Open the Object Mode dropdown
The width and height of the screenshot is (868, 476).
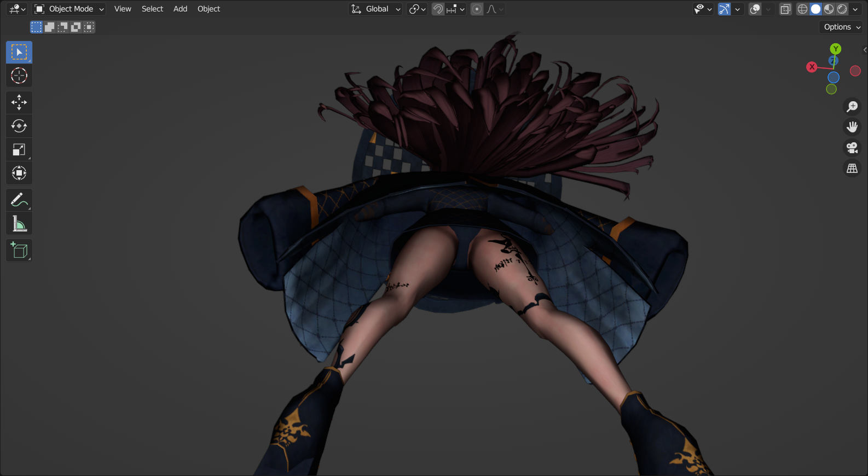(x=69, y=9)
